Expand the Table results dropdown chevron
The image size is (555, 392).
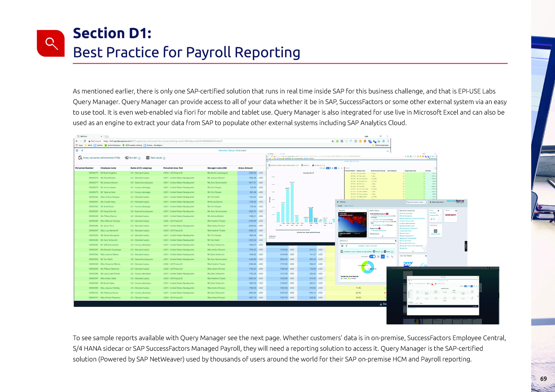pos(164,158)
